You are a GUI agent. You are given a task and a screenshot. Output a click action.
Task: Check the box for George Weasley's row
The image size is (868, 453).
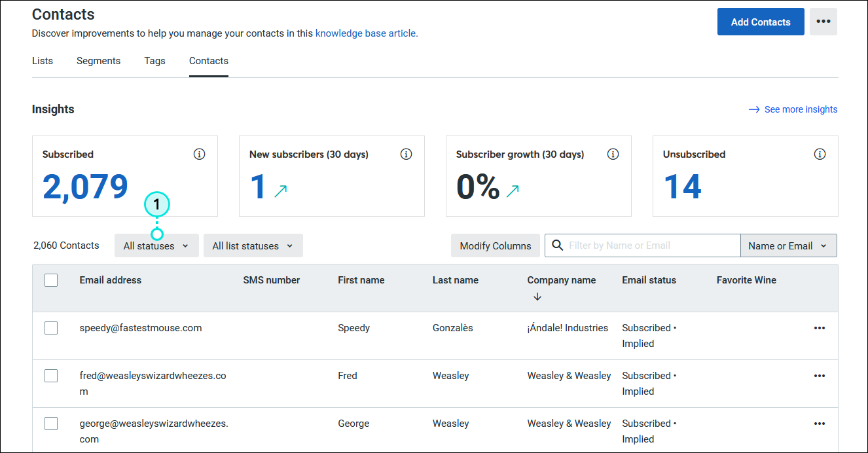51,424
